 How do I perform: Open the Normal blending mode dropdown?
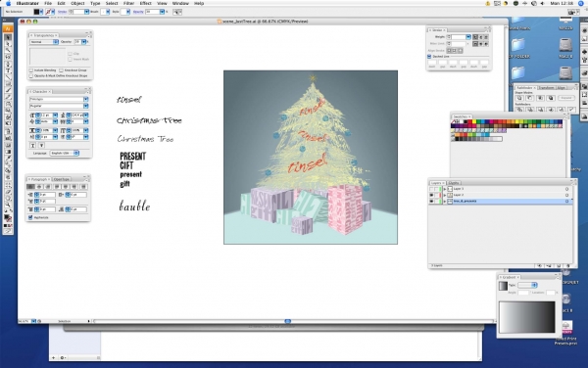pos(44,42)
